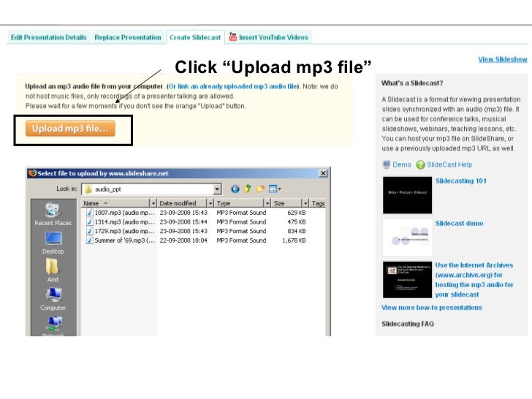Open the Size column dropdown arrow
Screen dimensions: 532x399
[305, 203]
